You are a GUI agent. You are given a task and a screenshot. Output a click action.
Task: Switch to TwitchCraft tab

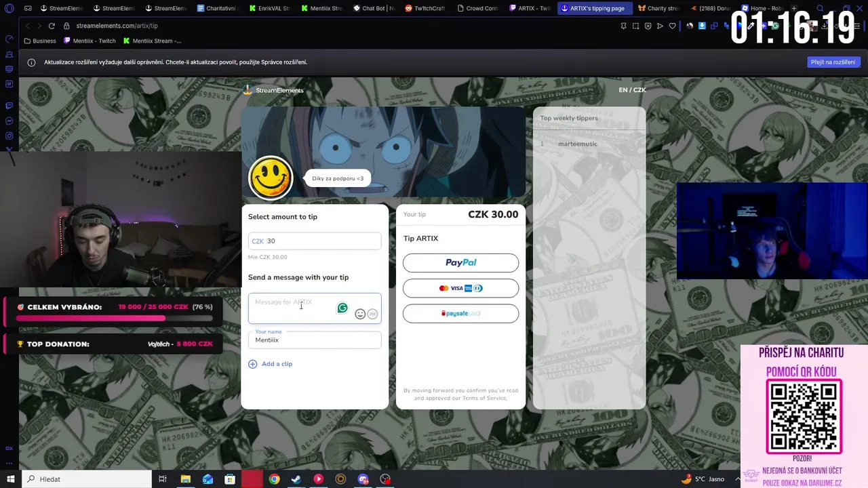425,9
